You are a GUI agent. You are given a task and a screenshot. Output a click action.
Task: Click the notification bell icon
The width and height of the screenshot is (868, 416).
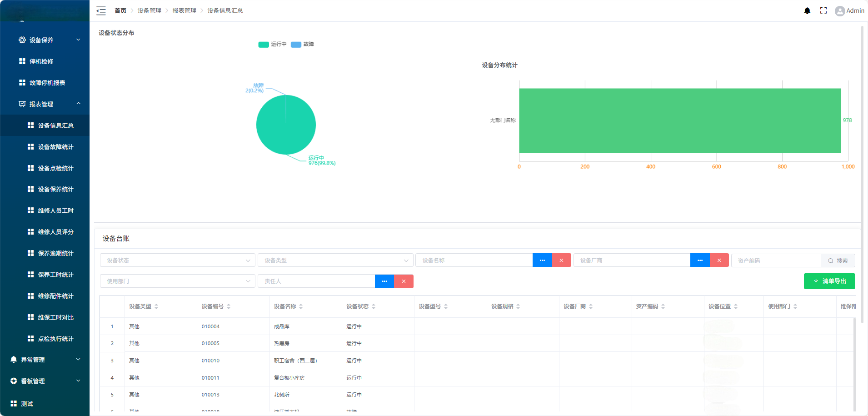point(807,10)
